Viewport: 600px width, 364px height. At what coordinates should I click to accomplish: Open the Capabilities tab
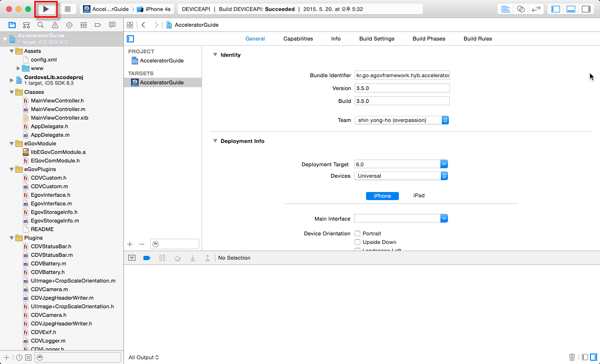coord(298,39)
